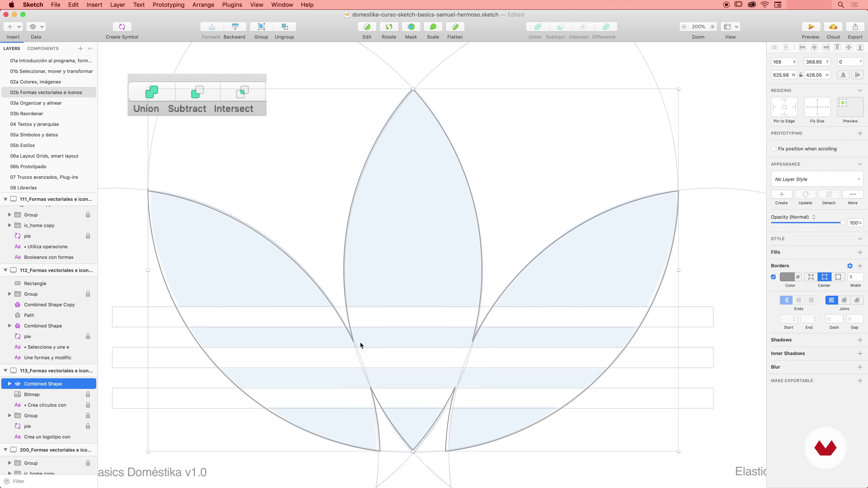Click Create layer style button
This screenshot has height=488, width=868.
[781, 194]
